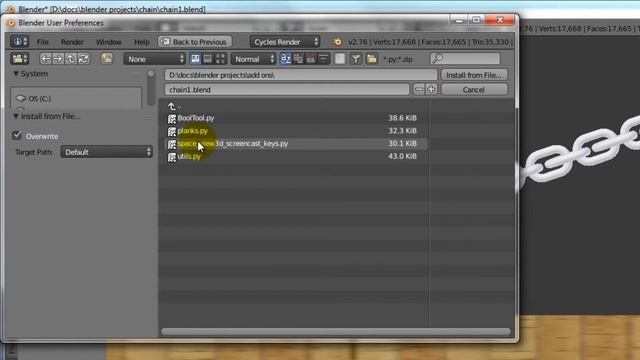Image resolution: width=640 pixels, height=360 pixels.
Task: Open the recursion level None dropdown
Action: coord(155,59)
